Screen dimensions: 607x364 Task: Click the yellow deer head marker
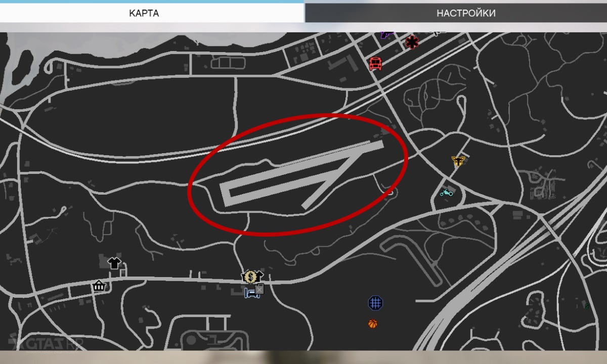click(x=458, y=161)
